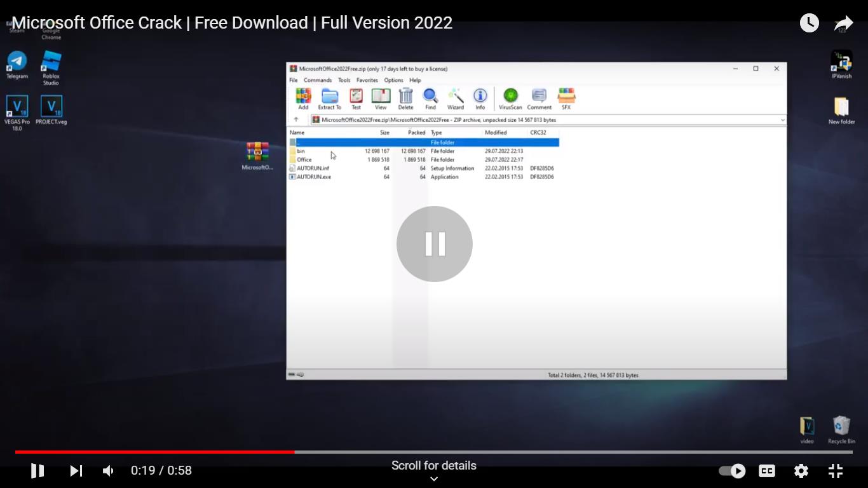Open the Options menu in WinRAR
Image resolution: width=868 pixels, height=488 pixels.
coord(393,80)
